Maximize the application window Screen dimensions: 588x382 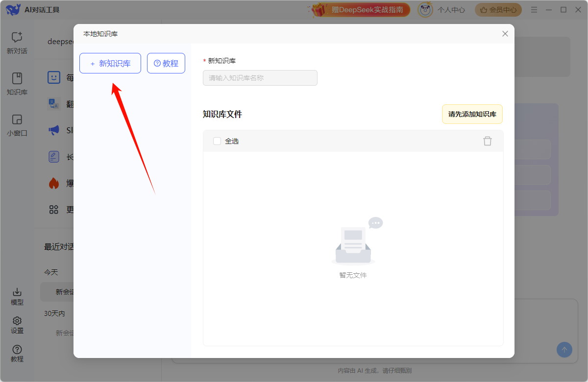563,10
